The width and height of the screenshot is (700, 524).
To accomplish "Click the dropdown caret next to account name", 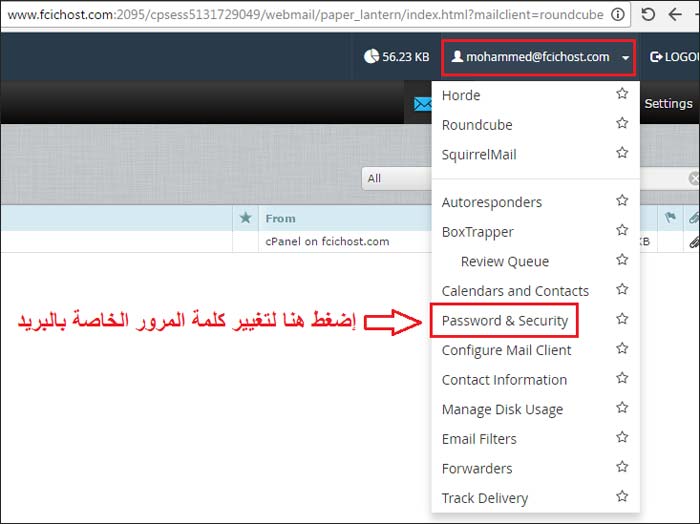I will [x=625, y=58].
